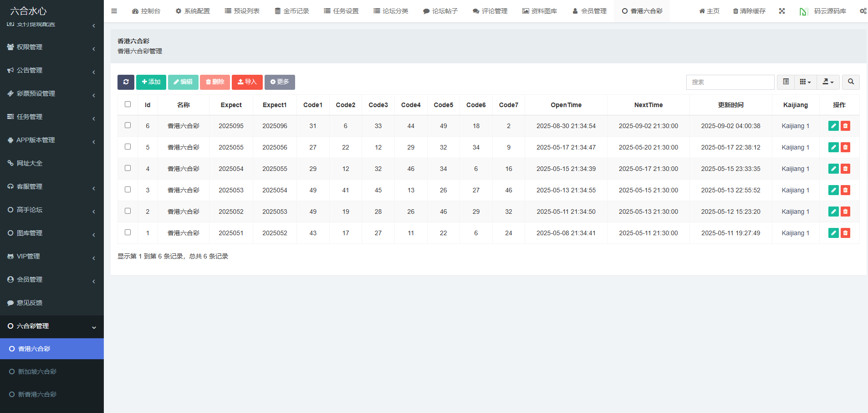Open the export data dropdown

point(828,82)
